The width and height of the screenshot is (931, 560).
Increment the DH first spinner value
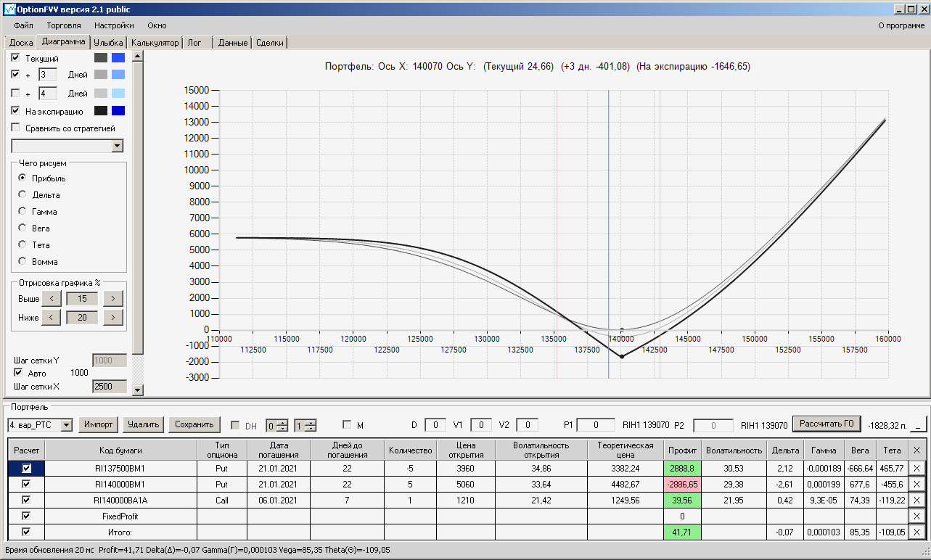(284, 422)
